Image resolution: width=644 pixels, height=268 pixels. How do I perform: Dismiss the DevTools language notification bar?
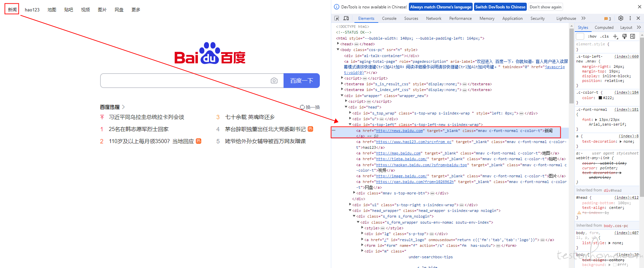639,7
